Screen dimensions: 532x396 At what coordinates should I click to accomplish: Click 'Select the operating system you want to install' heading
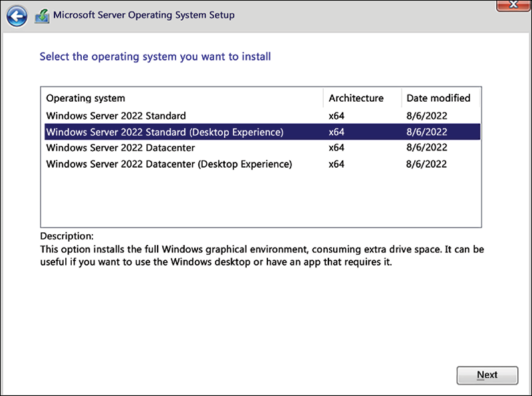pyautogui.click(x=155, y=57)
